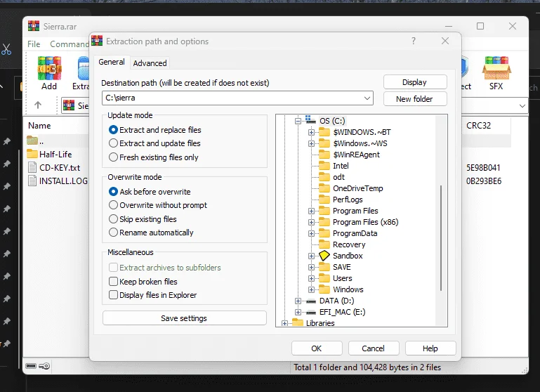Click the DATA (D:) drive icon
Viewport: 540px width, 392px height.
(310, 301)
